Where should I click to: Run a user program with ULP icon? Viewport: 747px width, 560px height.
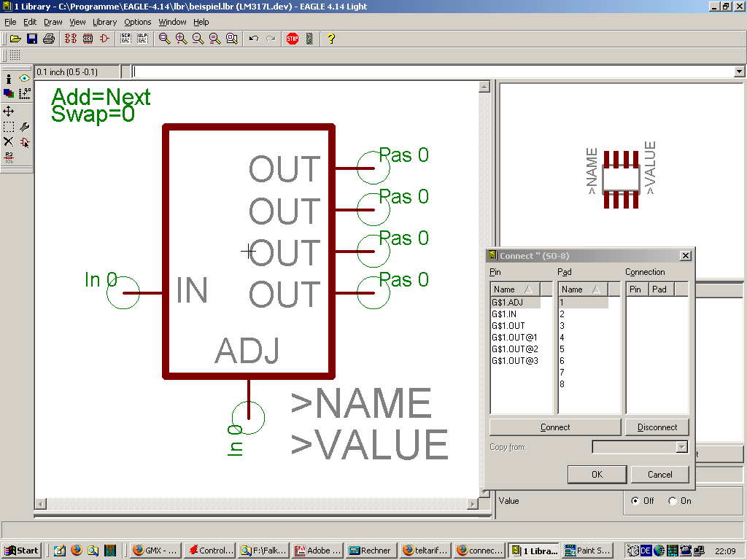[x=142, y=39]
